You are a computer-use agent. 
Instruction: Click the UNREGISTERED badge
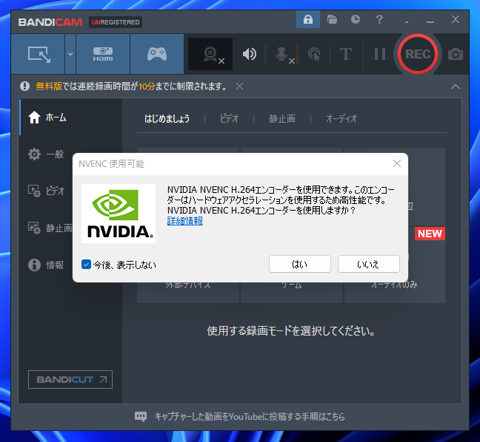tap(115, 22)
